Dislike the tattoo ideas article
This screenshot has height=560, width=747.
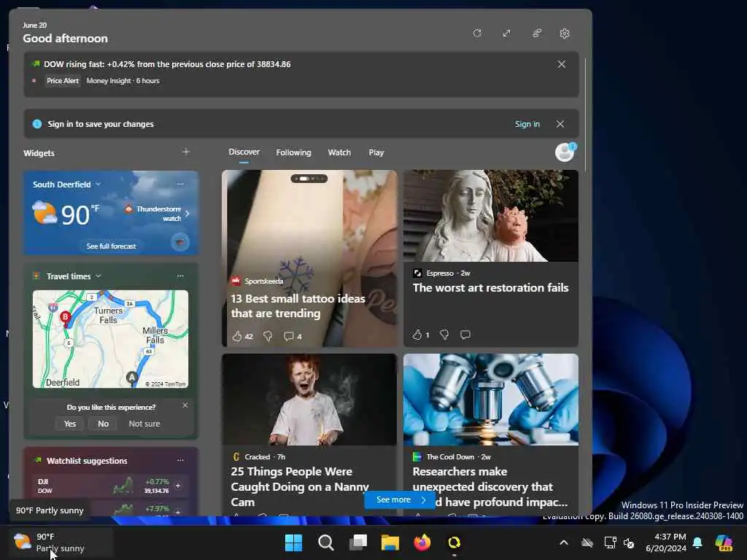click(268, 336)
